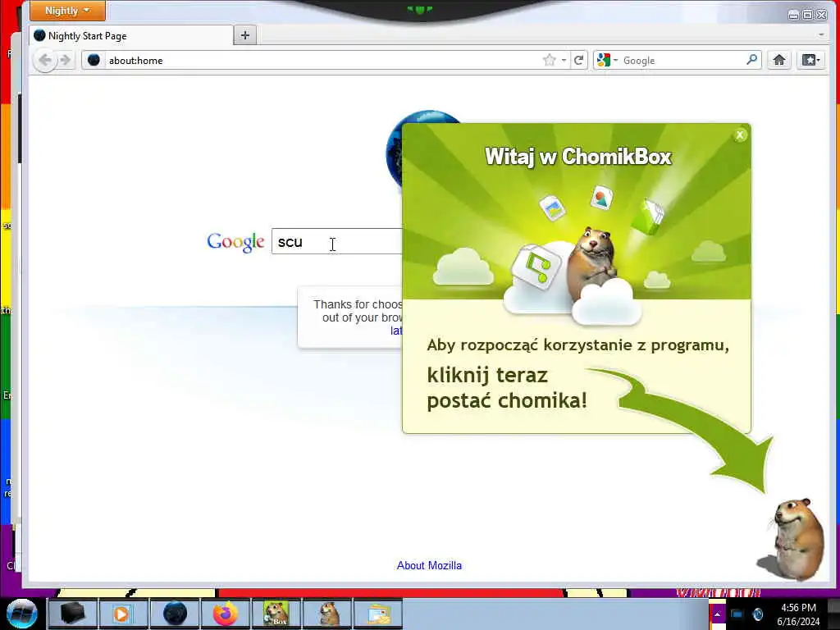This screenshot has height=630, width=840.
Task: Open the orange Nightly menu button
Action: click(x=67, y=11)
